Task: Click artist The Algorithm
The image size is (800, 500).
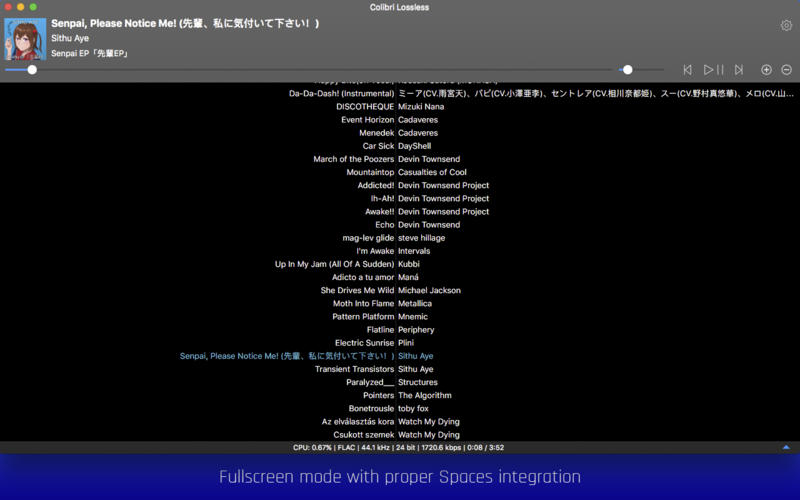Action: coord(424,395)
